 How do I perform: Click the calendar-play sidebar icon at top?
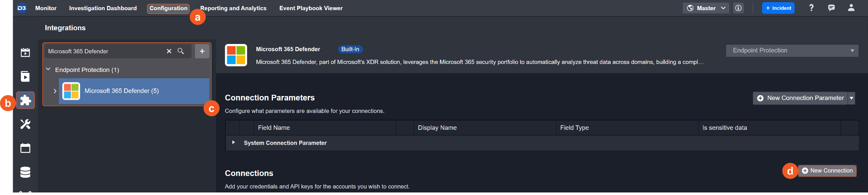pos(25,52)
